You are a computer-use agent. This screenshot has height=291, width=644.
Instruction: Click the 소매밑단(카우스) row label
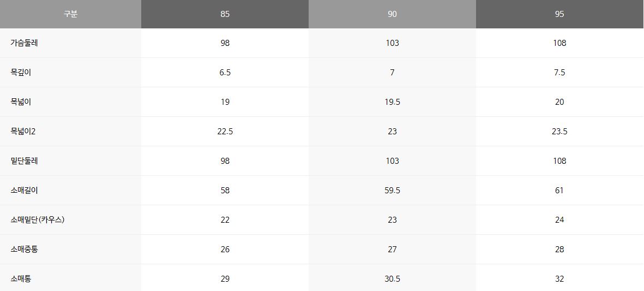pyautogui.click(x=41, y=220)
